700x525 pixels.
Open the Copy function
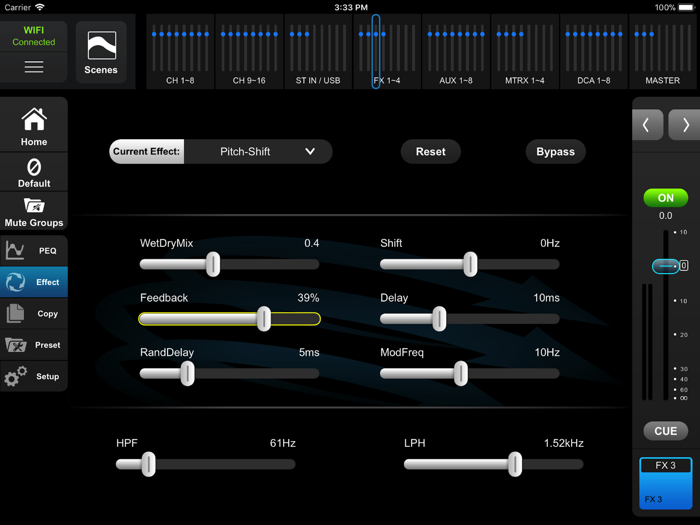[x=34, y=313]
